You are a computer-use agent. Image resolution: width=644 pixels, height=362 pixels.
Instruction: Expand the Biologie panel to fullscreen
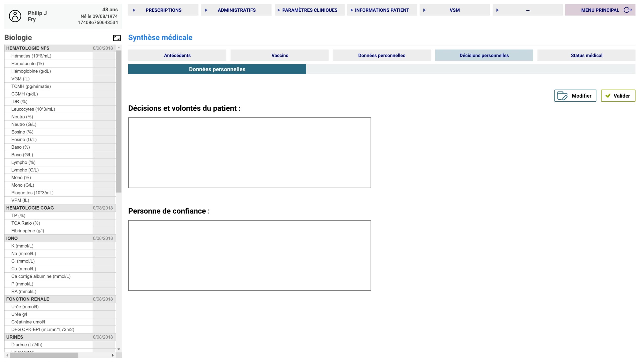[x=117, y=38]
